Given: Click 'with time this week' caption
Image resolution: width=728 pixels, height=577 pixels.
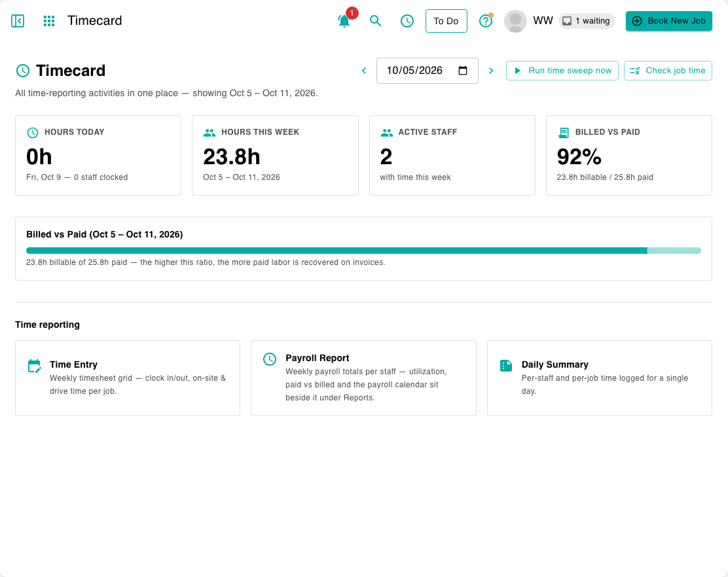Looking at the screenshot, I should [415, 177].
